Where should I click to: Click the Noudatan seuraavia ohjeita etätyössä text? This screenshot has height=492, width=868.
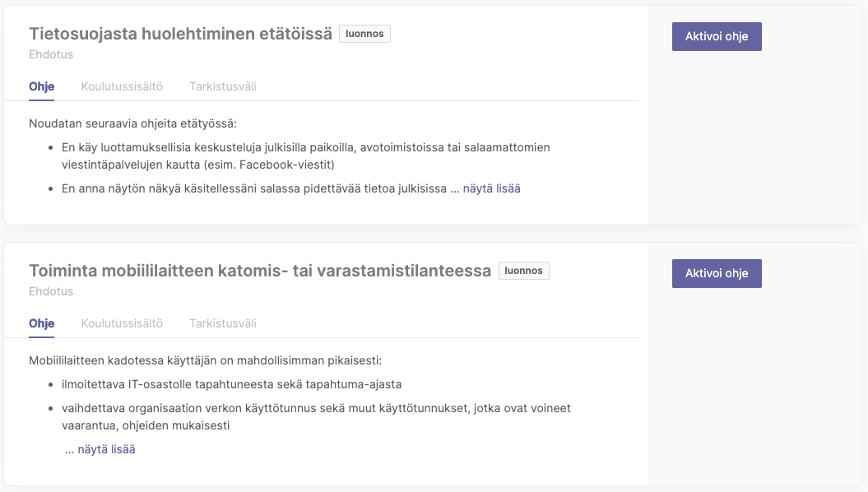132,123
